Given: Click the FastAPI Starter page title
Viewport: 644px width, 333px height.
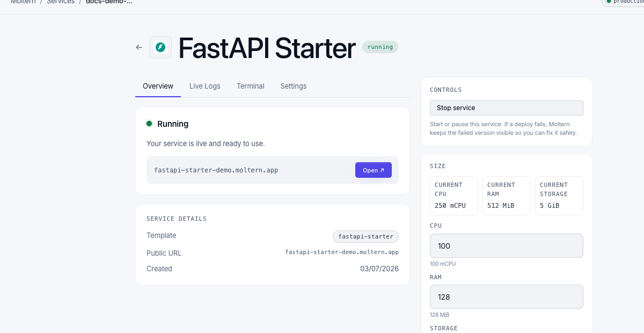Looking at the screenshot, I should click(x=267, y=48).
